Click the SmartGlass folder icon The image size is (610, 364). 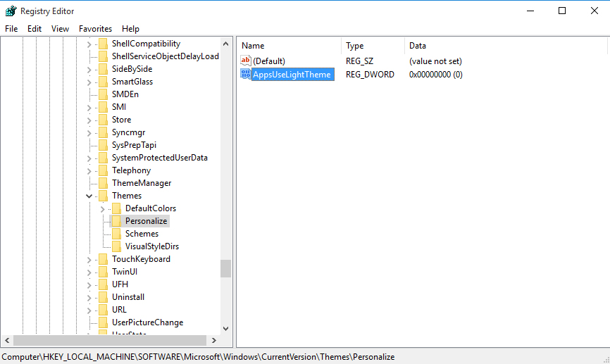click(103, 82)
